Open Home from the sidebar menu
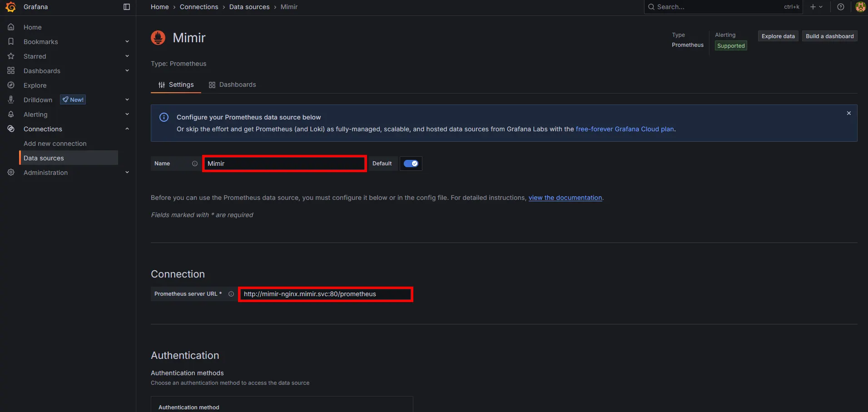 coord(33,27)
